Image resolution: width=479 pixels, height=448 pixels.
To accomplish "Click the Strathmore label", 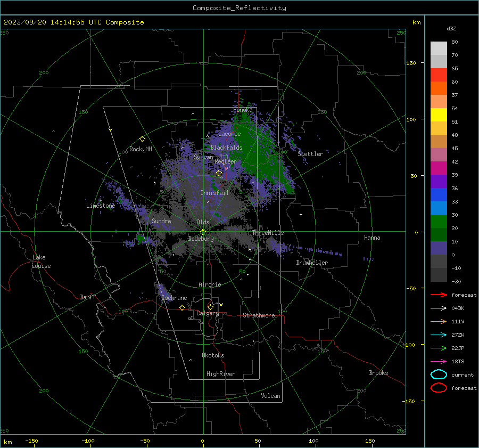I will pyautogui.click(x=259, y=315).
